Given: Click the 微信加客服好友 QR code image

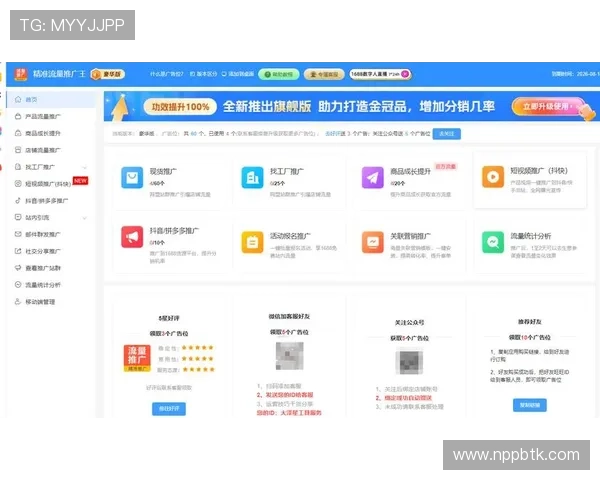Looking at the screenshot, I should tap(290, 356).
